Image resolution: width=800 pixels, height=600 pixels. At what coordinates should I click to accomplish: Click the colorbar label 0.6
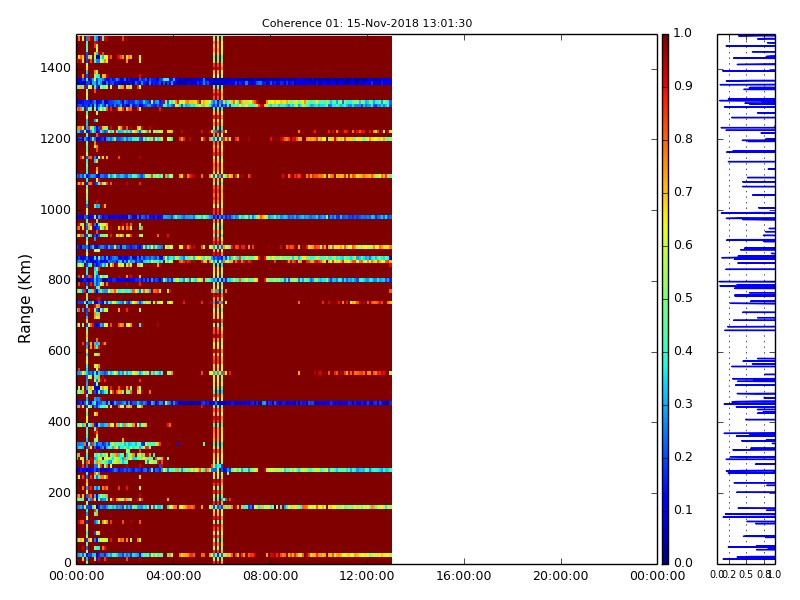[683, 245]
